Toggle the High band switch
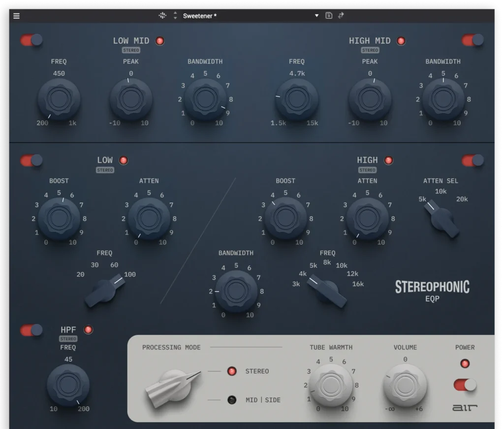The height and width of the screenshot is (429, 504). pyautogui.click(x=472, y=160)
